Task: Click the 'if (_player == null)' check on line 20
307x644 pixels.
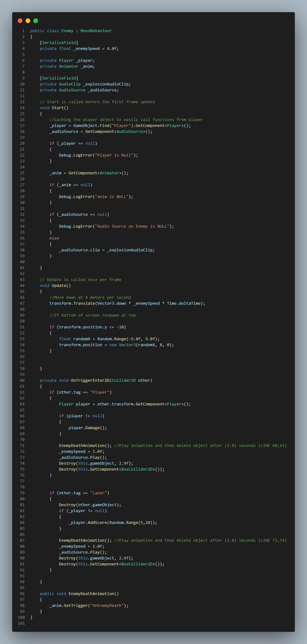Action: point(73,143)
